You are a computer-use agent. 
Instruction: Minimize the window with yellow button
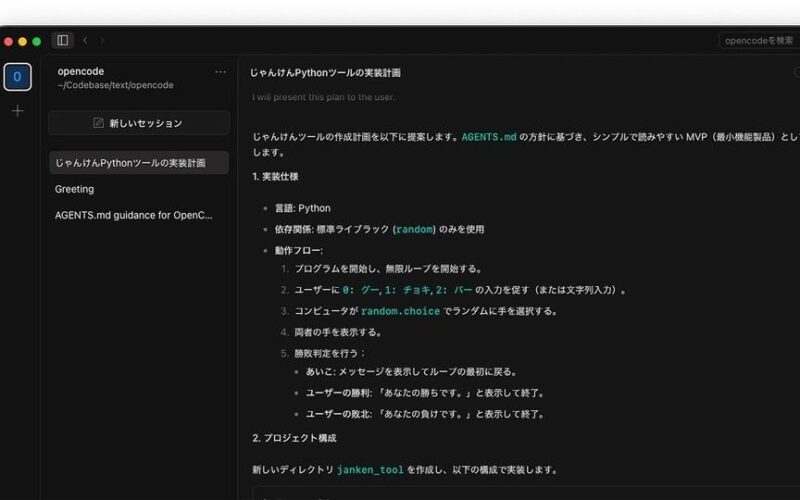pyautogui.click(x=22, y=41)
